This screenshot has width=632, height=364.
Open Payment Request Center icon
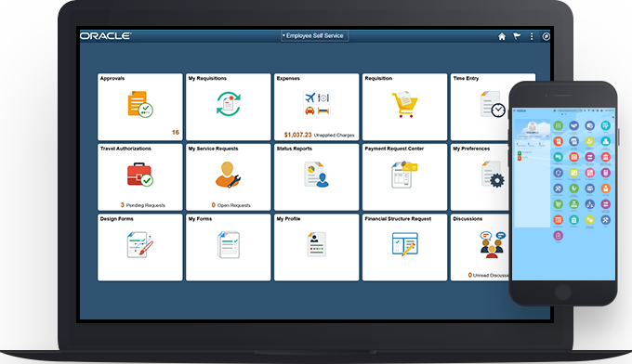pyautogui.click(x=404, y=175)
